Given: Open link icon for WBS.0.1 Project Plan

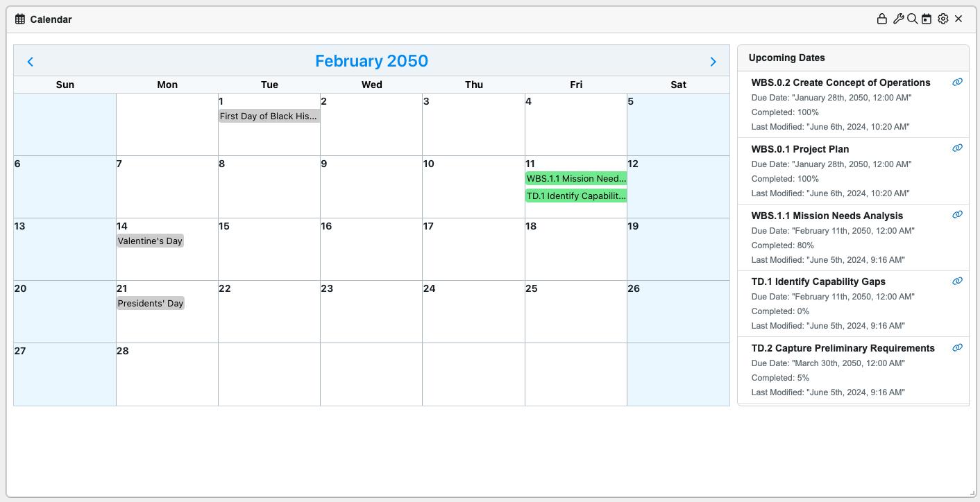Looking at the screenshot, I should point(957,148).
